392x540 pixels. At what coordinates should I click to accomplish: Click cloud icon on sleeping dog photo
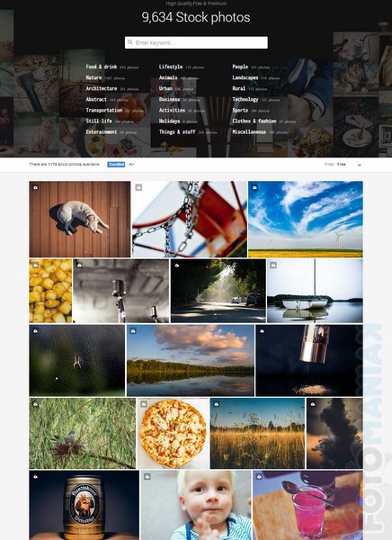[x=35, y=188]
